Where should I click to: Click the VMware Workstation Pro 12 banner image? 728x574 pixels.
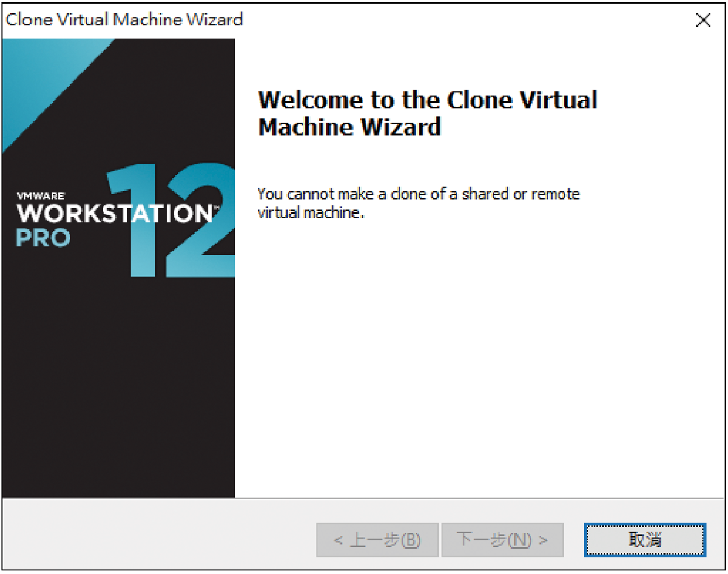click(119, 268)
